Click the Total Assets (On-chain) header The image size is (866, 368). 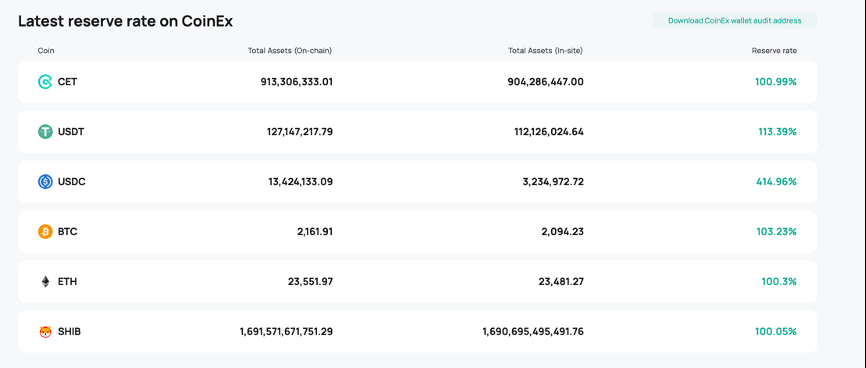coord(289,50)
